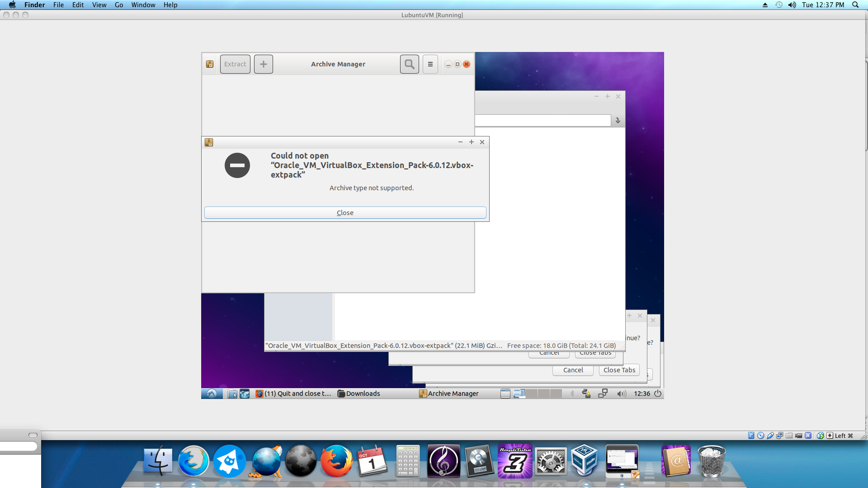Click the VirtualBox CPU virtualization indicator
Viewport: 868px width, 488px height.
click(x=808, y=436)
